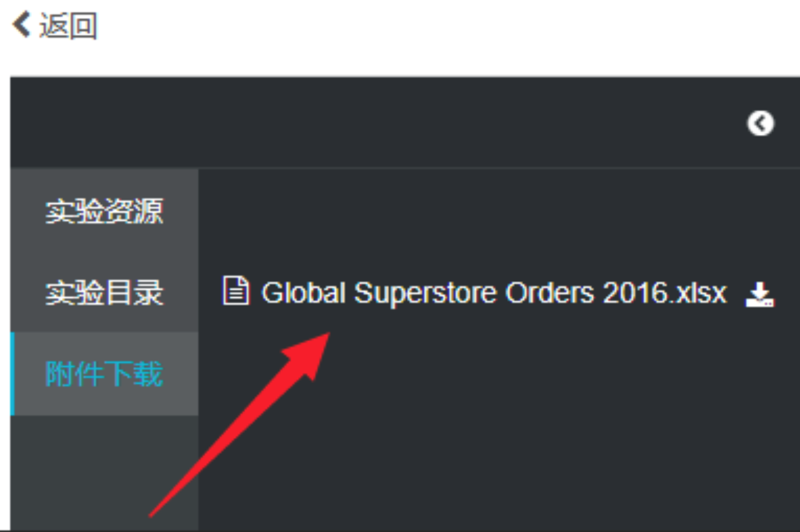800x532 pixels.
Task: Click the download tray icon right of file name
Action: [759, 293]
